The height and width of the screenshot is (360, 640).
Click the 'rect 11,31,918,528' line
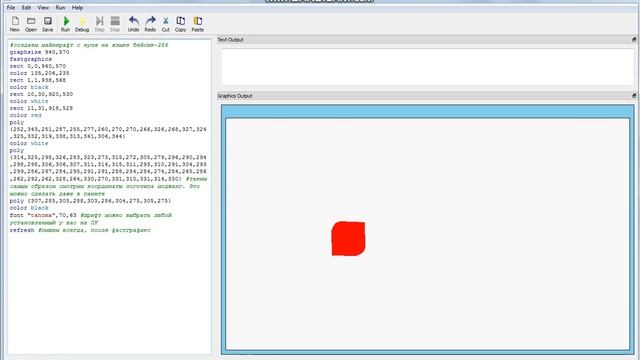41,108
